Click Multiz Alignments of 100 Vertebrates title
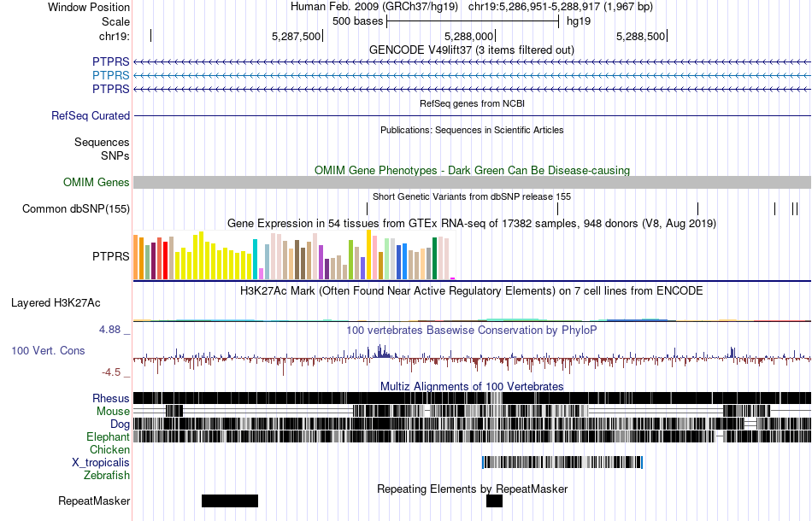The image size is (812, 521). tap(472, 387)
